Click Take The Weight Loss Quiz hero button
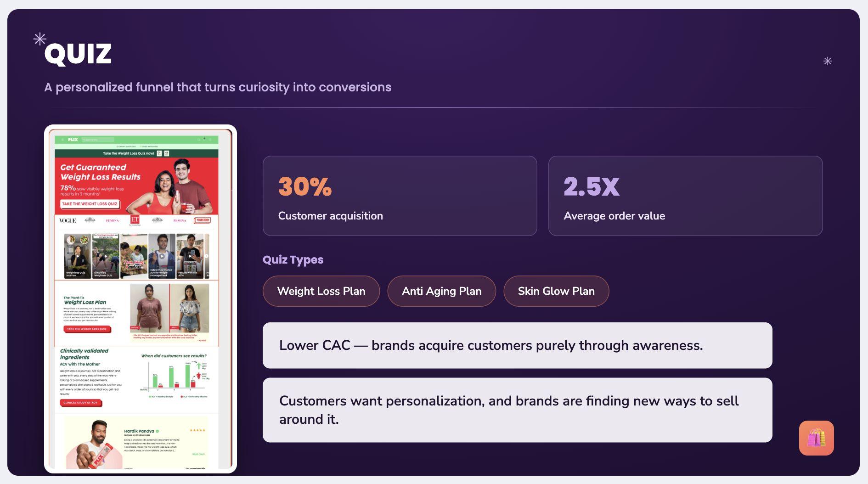This screenshot has height=484, width=868. pos(90,204)
